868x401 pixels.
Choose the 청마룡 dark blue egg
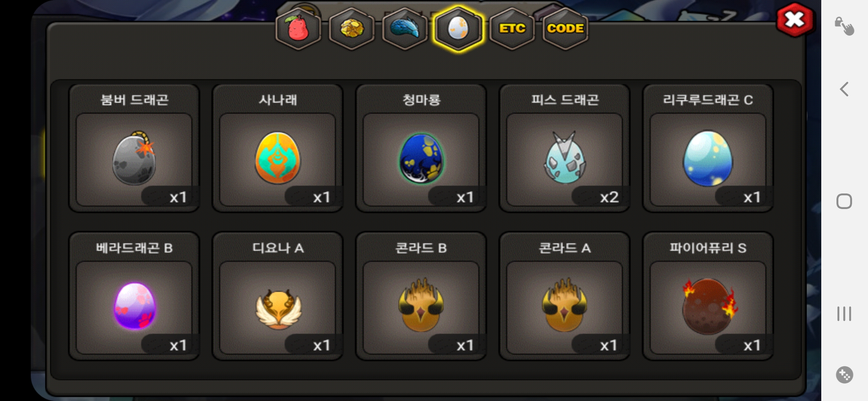(x=421, y=149)
